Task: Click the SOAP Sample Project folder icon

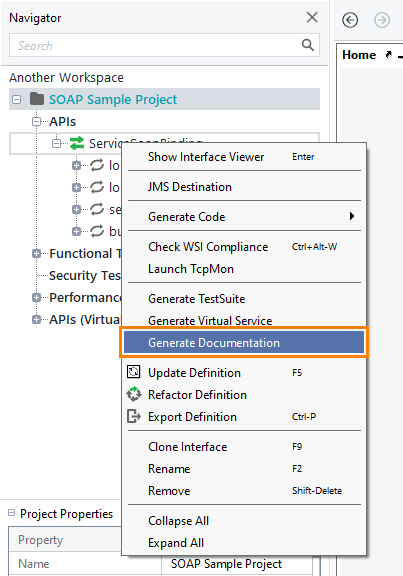Action: [x=37, y=99]
